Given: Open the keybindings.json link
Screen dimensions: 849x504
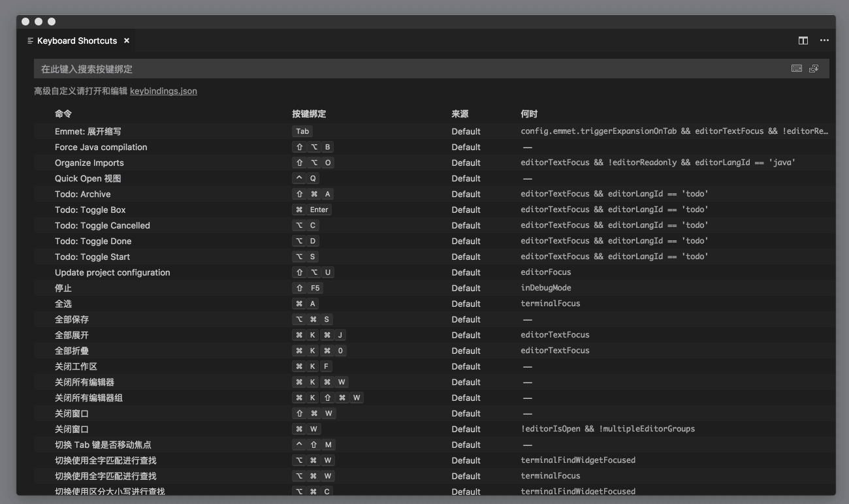Looking at the screenshot, I should (x=163, y=91).
